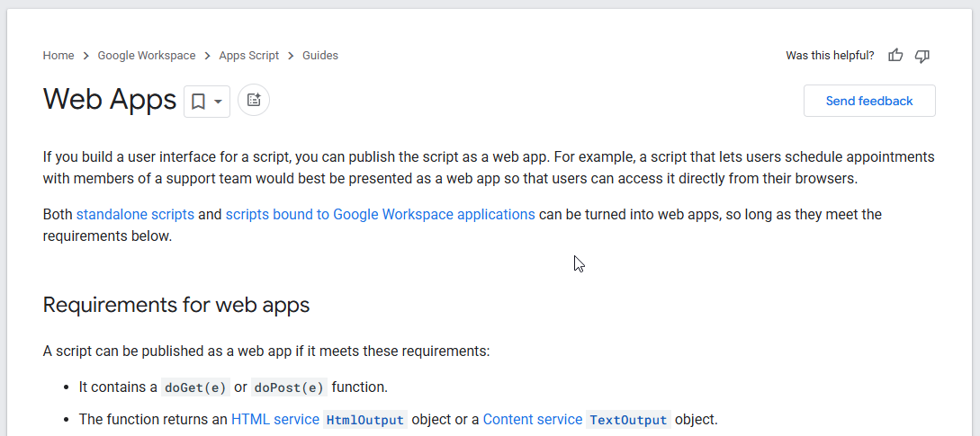Screen dimensions: 980x436
Task: Click the AI notes icon beside title
Action: tap(254, 100)
